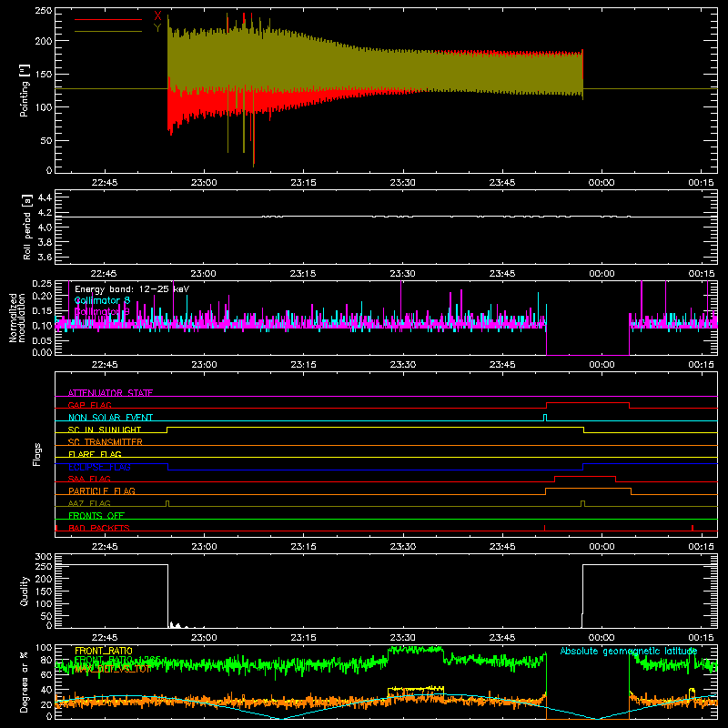Click the green FRONTS_OFF label
This screenshot has height=728, width=728.
click(96, 515)
